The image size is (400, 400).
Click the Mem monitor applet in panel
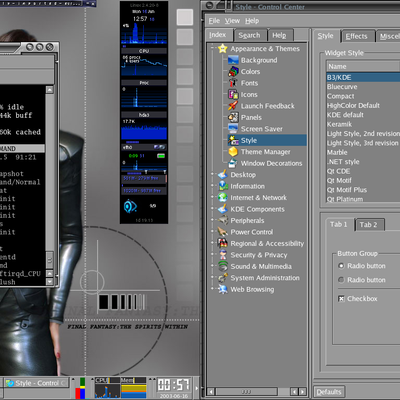pos(133,388)
